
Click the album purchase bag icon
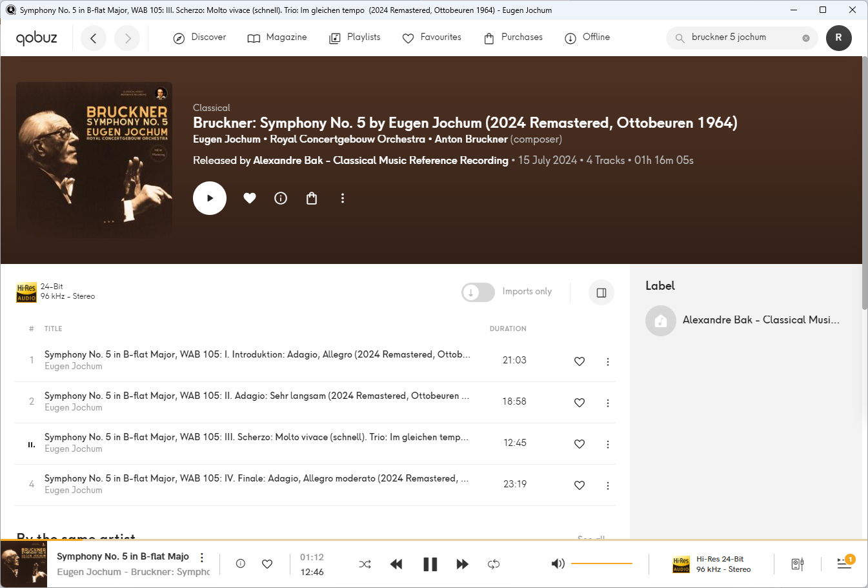(312, 198)
